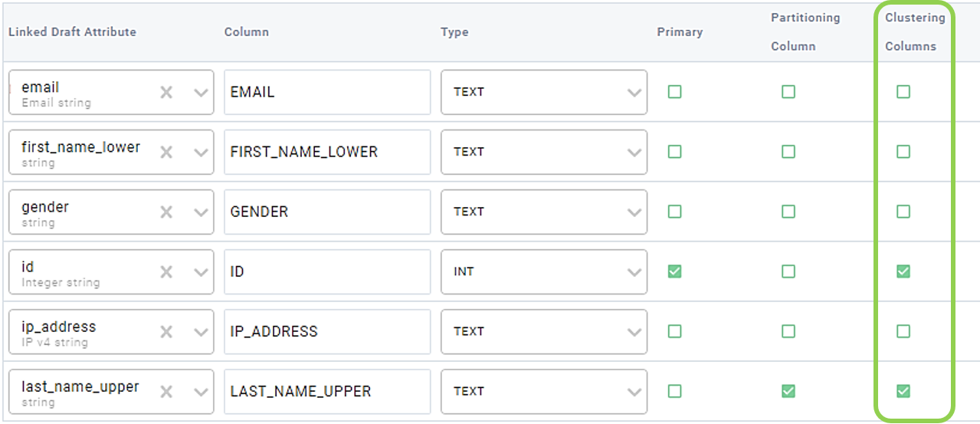This screenshot has height=424, width=980.
Task: Check Partitioning Column for GENDER row
Action: coord(788,212)
